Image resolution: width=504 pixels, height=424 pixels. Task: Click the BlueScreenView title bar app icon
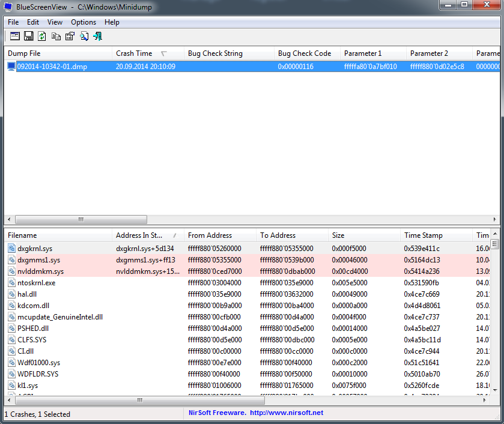coord(8,7)
